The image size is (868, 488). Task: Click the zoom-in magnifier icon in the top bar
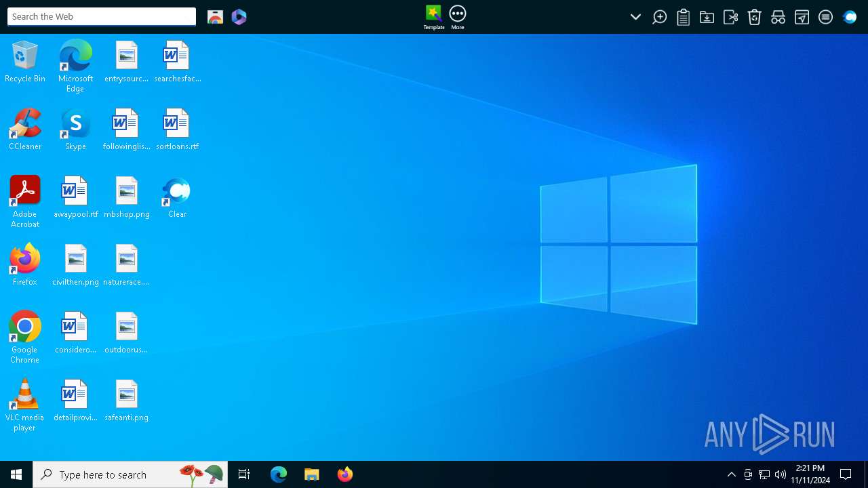pyautogui.click(x=659, y=17)
